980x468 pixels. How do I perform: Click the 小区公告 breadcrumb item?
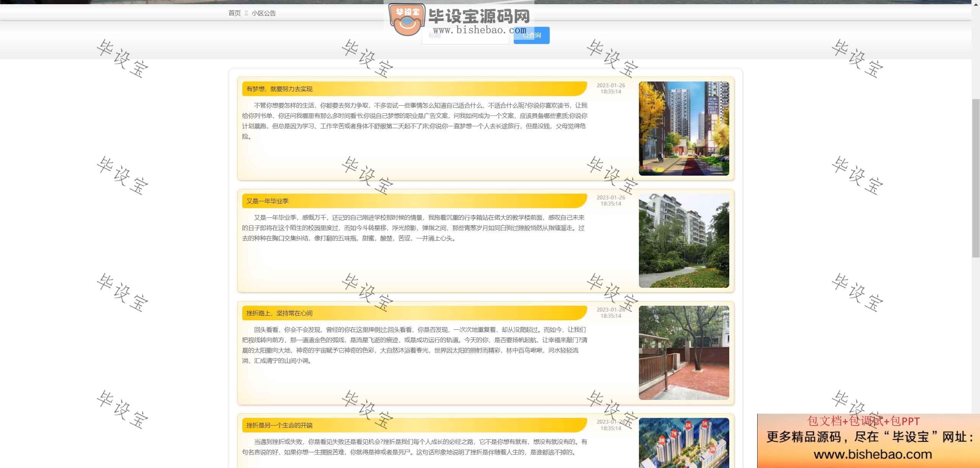264,13
